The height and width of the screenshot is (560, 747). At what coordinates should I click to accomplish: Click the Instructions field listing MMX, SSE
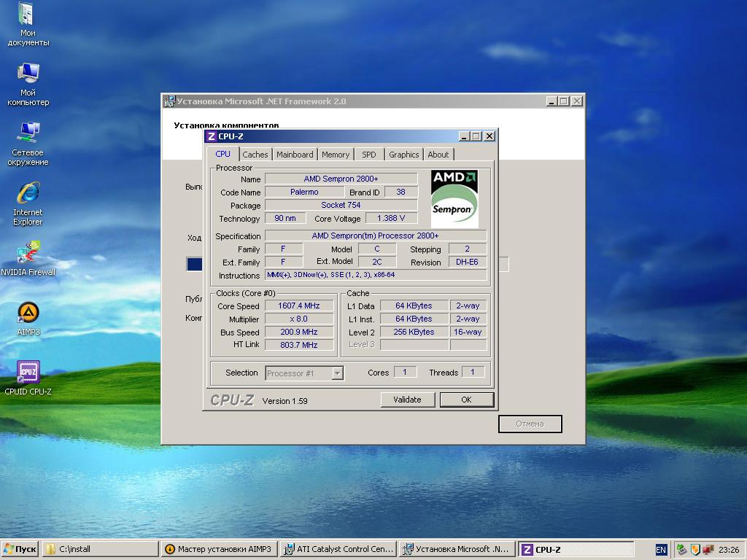[x=376, y=275]
